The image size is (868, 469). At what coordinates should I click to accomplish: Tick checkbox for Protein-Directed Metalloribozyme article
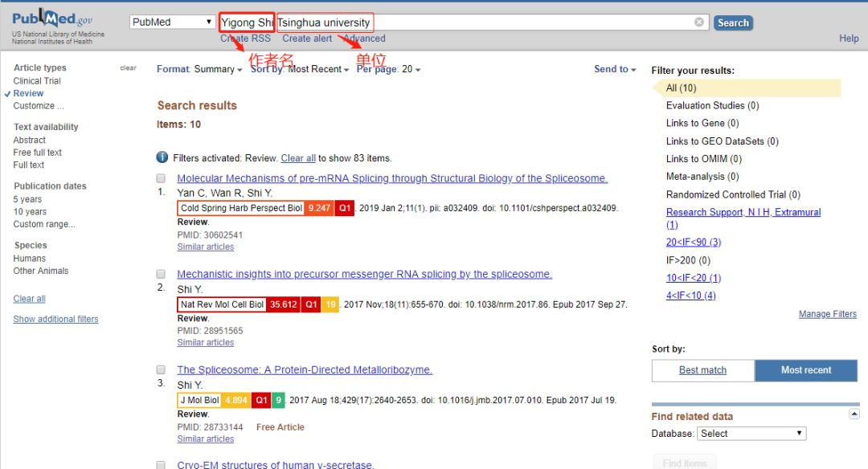coord(161,369)
